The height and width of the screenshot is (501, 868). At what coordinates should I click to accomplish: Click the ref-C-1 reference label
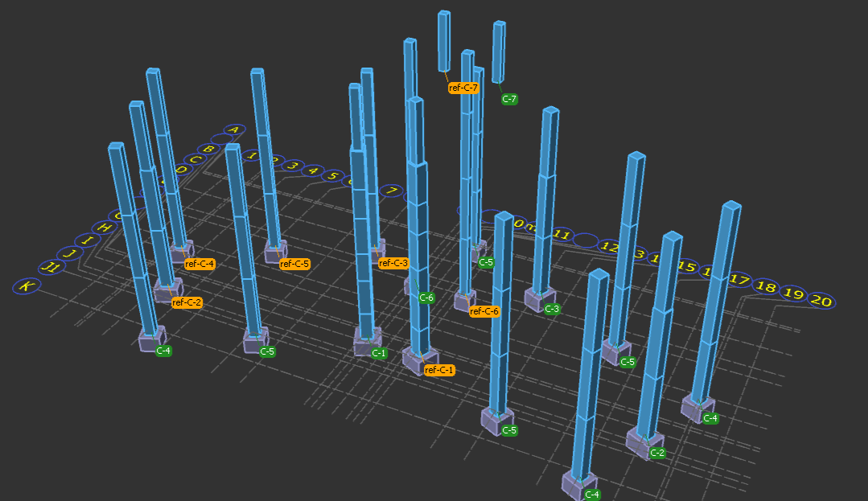[439, 370]
